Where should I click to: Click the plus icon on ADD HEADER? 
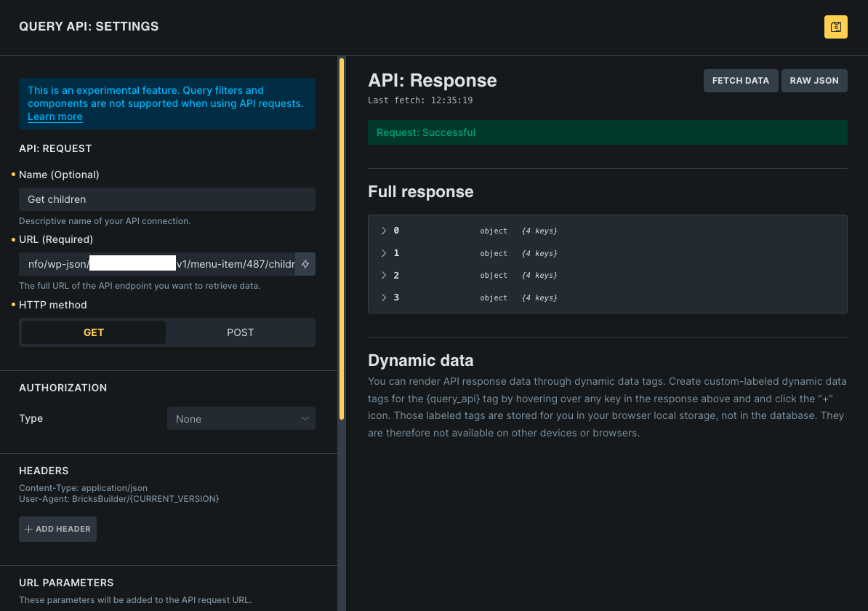29,529
